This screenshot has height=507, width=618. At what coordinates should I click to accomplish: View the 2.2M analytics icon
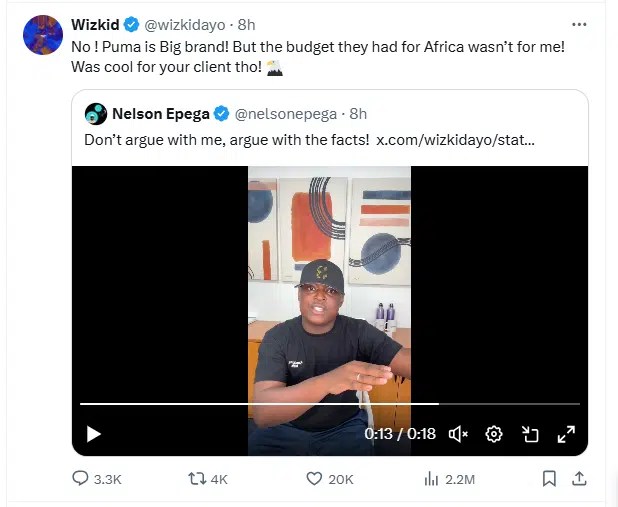tap(431, 479)
